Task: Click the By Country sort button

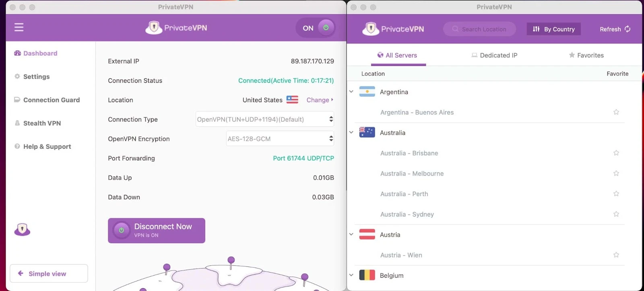Action: tap(553, 29)
